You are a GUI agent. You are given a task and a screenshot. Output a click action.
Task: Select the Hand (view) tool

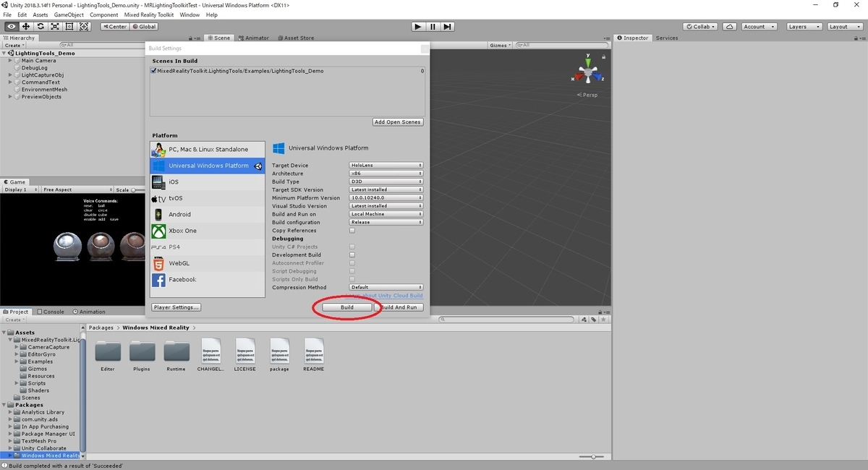point(11,27)
